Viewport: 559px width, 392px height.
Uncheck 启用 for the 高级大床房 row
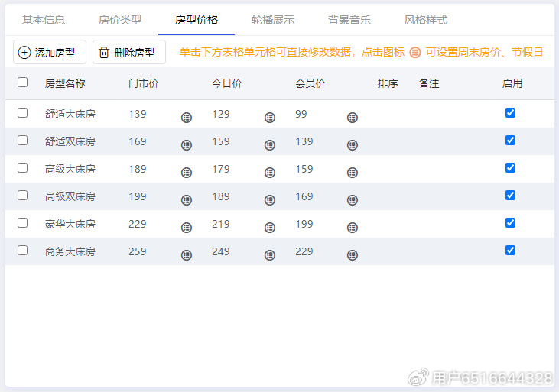[510, 167]
